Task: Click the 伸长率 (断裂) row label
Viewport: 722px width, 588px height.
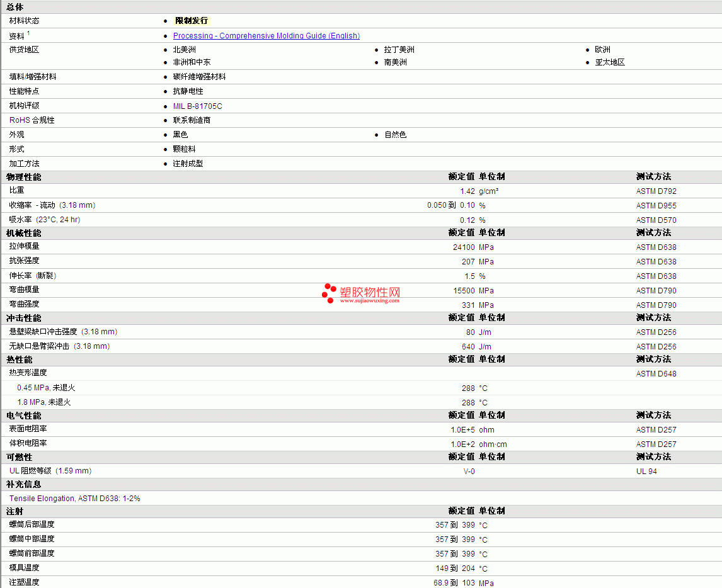Action: point(33,276)
